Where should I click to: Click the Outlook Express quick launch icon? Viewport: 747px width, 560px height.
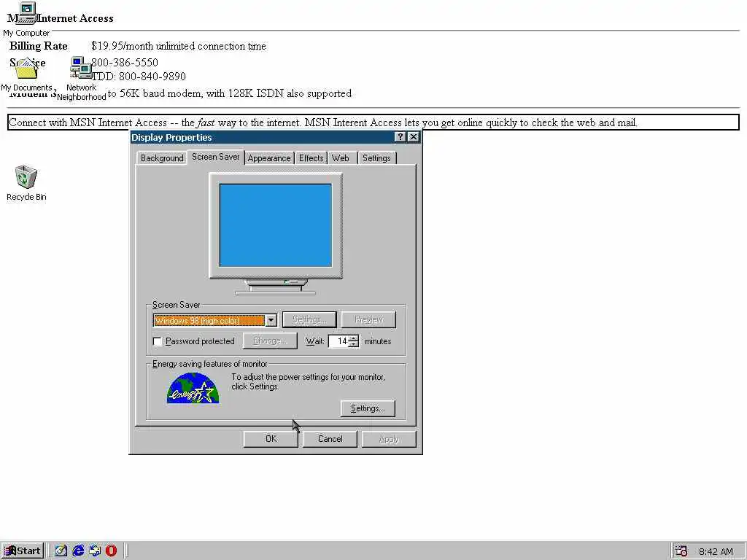click(x=95, y=551)
